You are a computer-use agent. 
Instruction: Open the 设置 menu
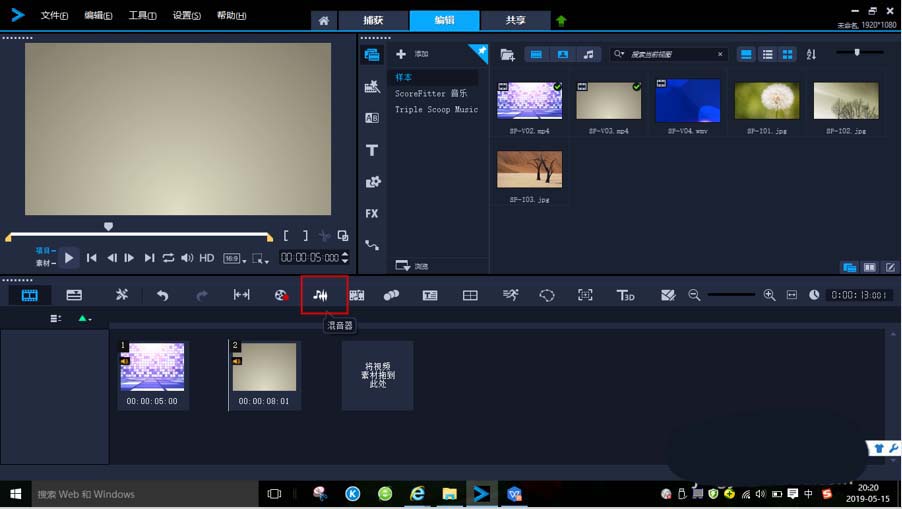coord(186,16)
